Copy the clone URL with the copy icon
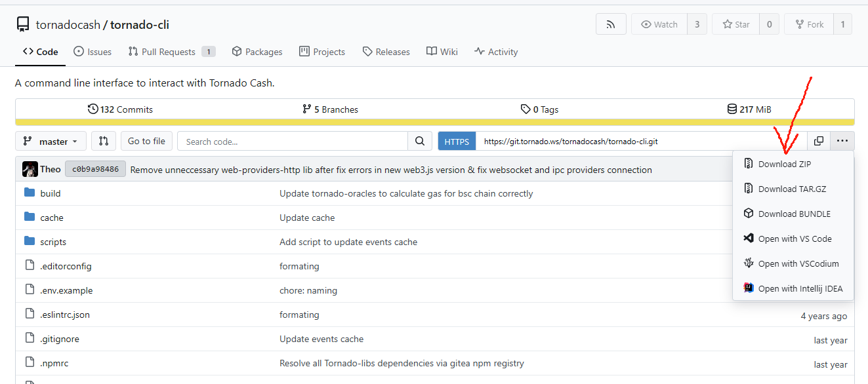Image resolution: width=868 pixels, height=384 pixels. [819, 141]
